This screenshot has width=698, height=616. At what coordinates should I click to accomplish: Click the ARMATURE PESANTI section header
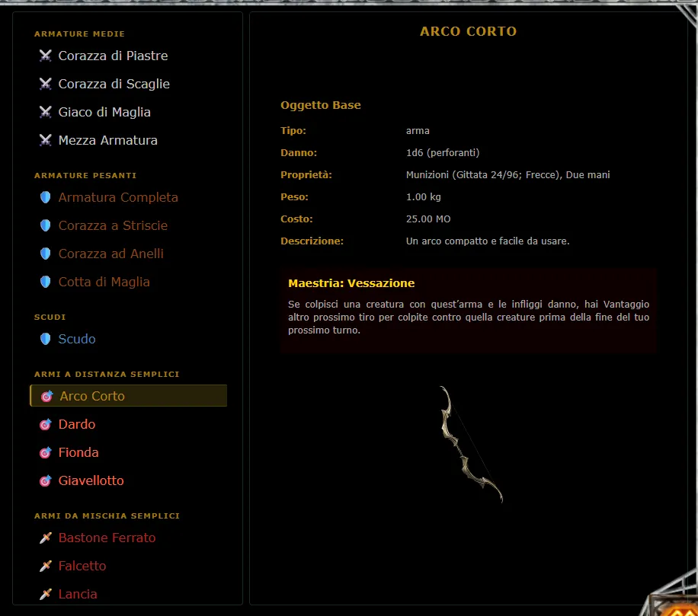click(x=85, y=176)
